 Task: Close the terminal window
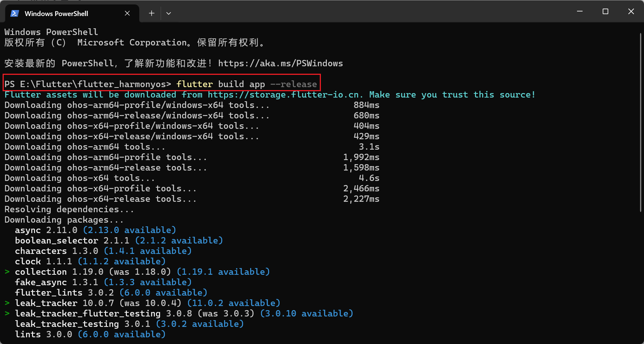(x=631, y=12)
